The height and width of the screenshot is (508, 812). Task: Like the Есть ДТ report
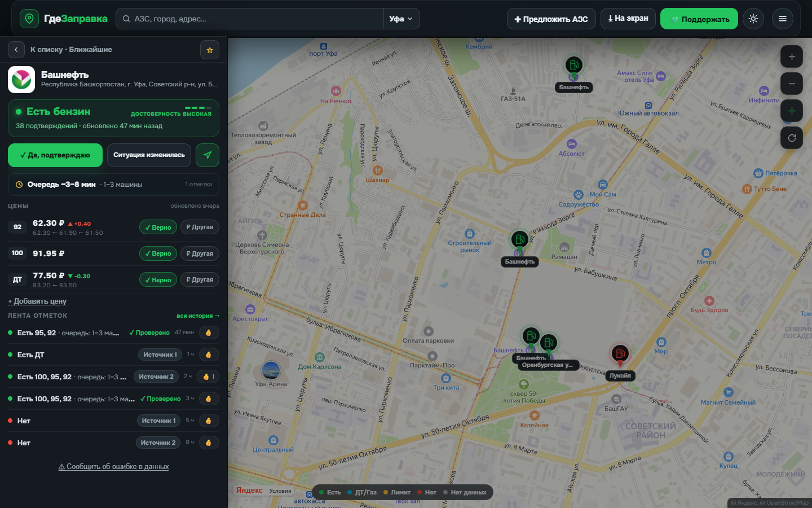tap(209, 355)
